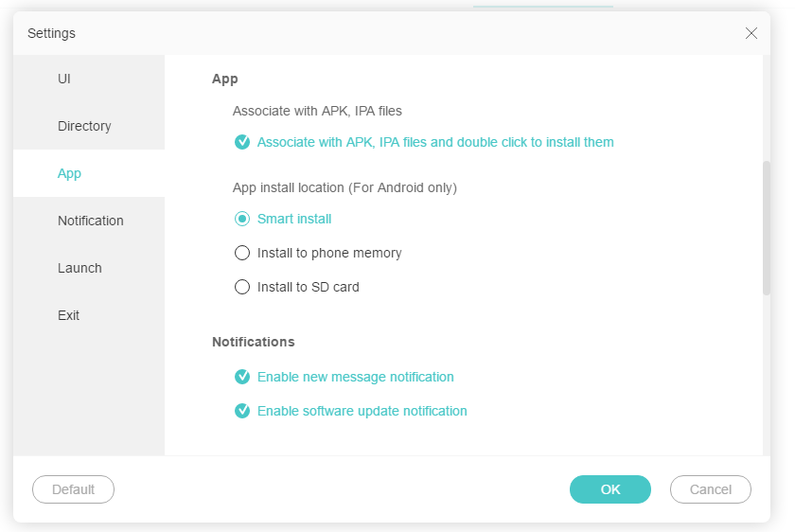Open the Launch settings tab
Viewport: 795px width, 532px height.
(x=79, y=268)
